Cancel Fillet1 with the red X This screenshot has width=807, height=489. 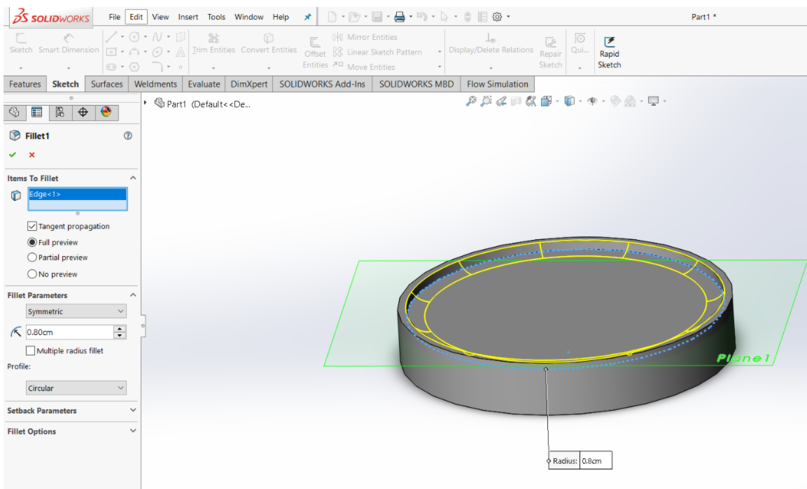pyautogui.click(x=32, y=155)
